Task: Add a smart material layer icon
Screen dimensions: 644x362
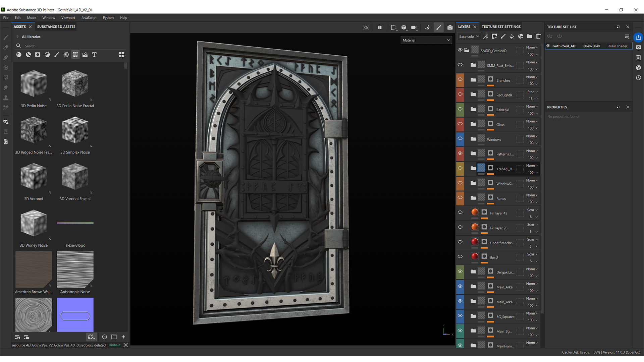Action: (521, 36)
